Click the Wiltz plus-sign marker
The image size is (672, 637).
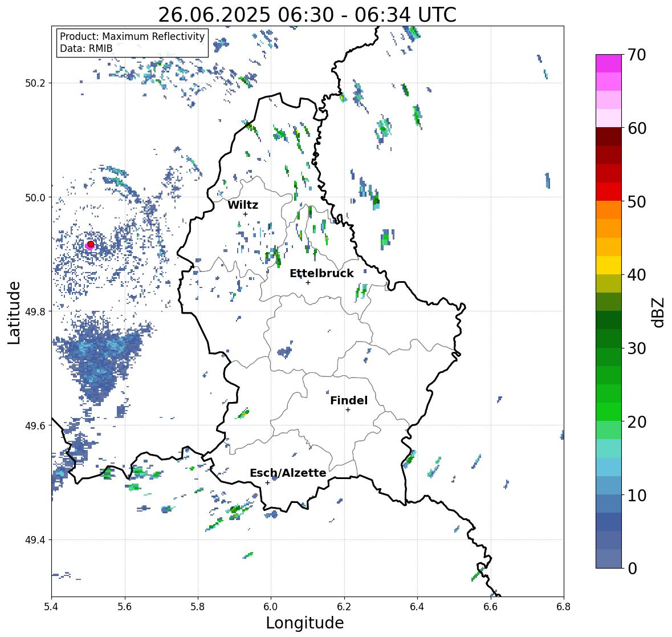point(245,214)
